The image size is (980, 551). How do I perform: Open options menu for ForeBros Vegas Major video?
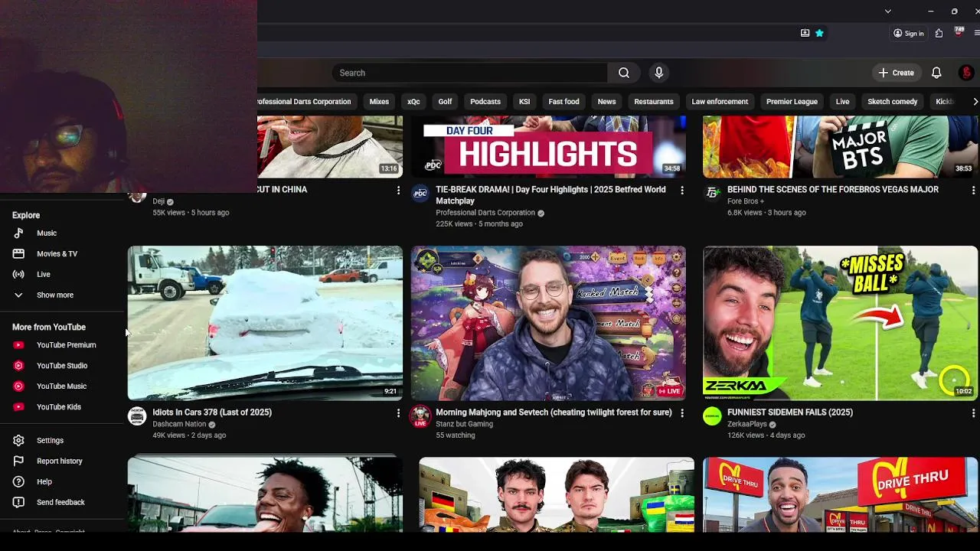point(973,191)
